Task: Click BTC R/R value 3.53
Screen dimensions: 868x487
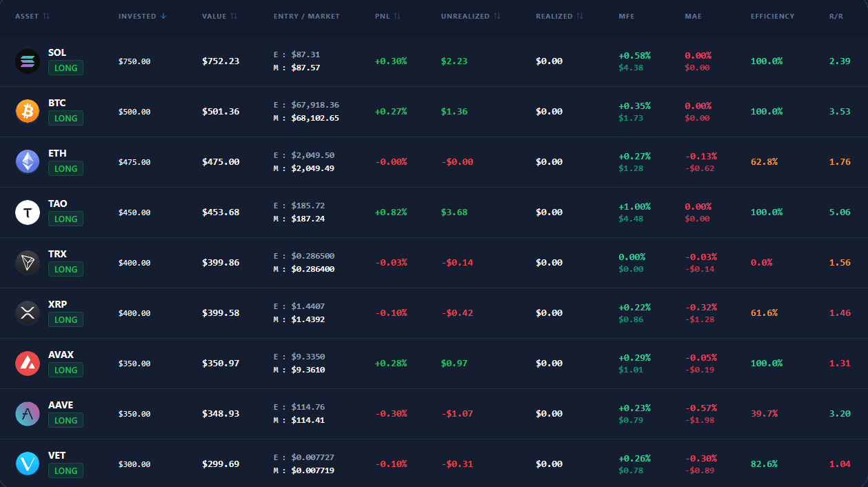Action: [x=840, y=112]
